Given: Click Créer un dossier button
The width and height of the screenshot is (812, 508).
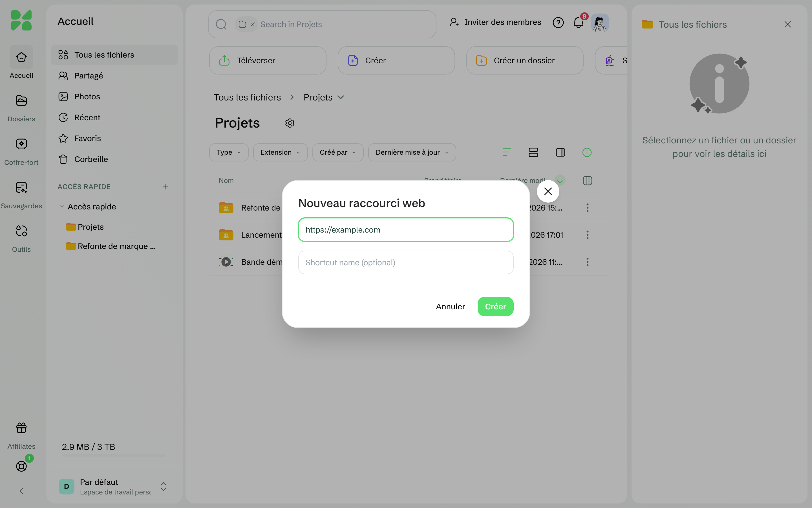Looking at the screenshot, I should click(x=525, y=60).
